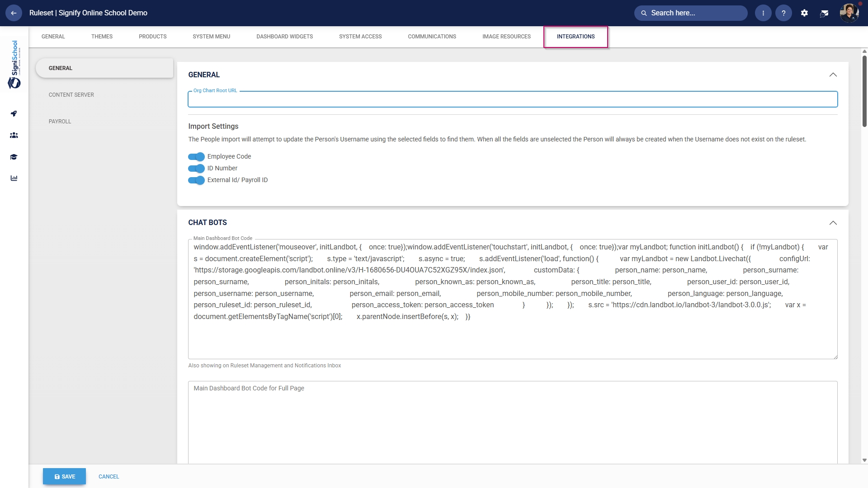This screenshot has height=488, width=868.
Task: Open the help question mark icon
Action: pyautogui.click(x=783, y=13)
